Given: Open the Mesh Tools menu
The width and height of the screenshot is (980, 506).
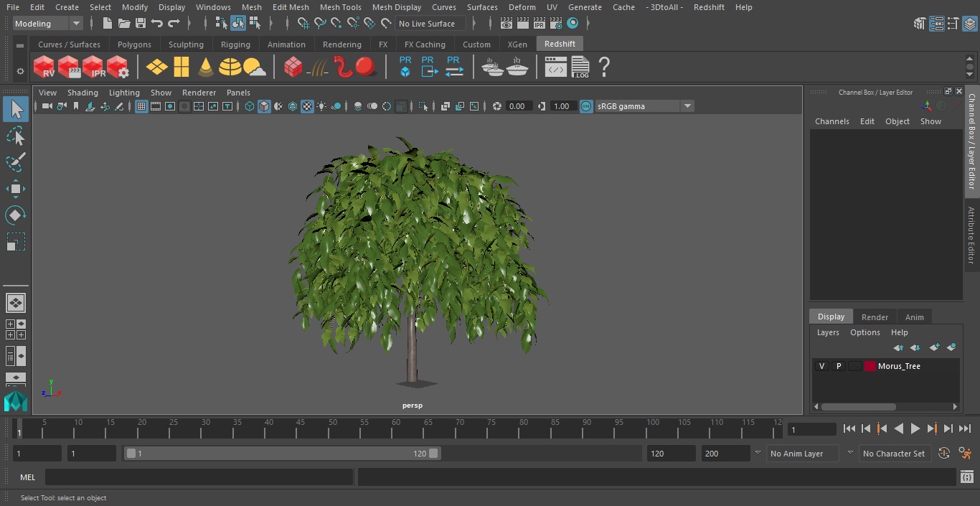Looking at the screenshot, I should point(340,7).
